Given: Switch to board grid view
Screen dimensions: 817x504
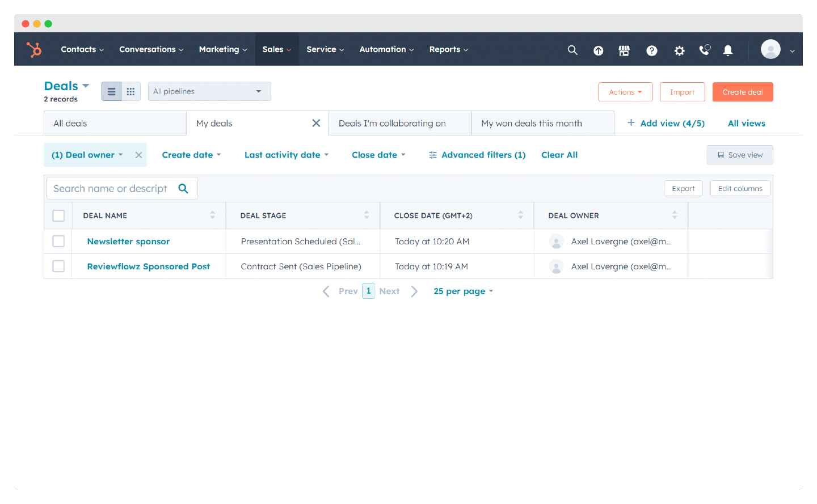Looking at the screenshot, I should [x=130, y=92].
